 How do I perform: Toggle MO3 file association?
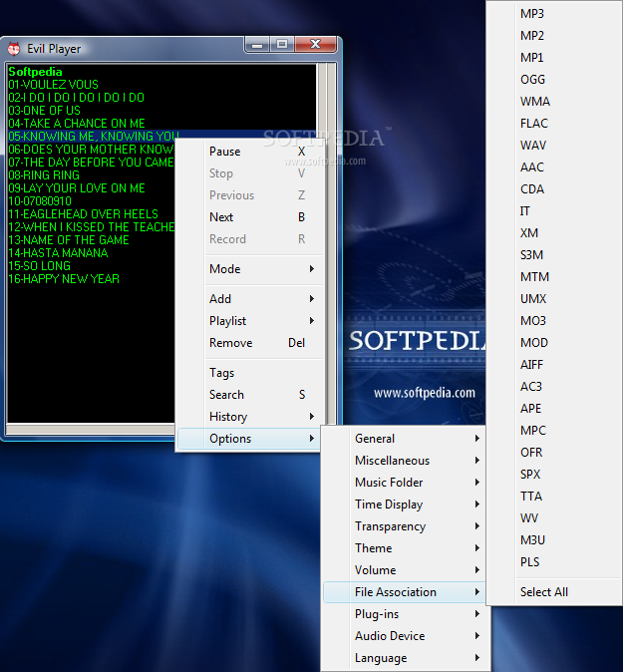point(554,321)
